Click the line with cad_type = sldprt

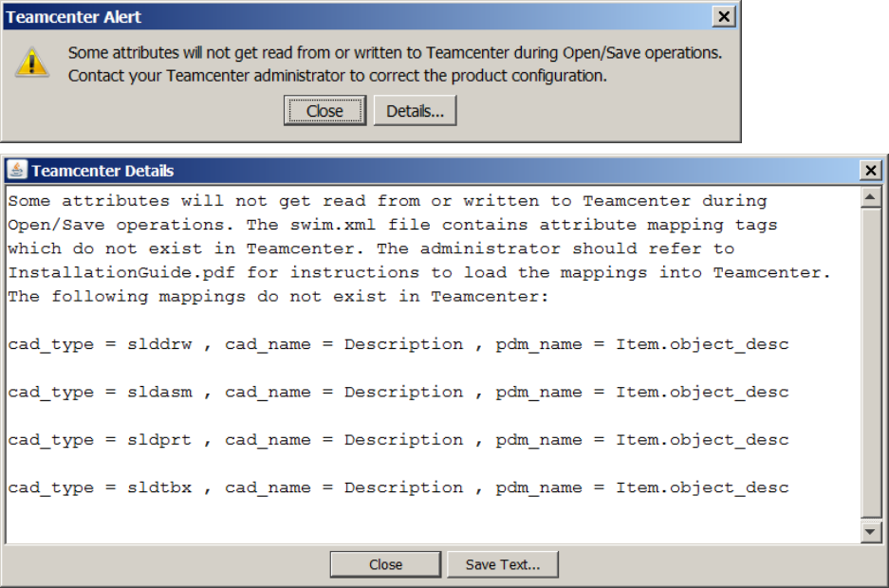click(398, 440)
